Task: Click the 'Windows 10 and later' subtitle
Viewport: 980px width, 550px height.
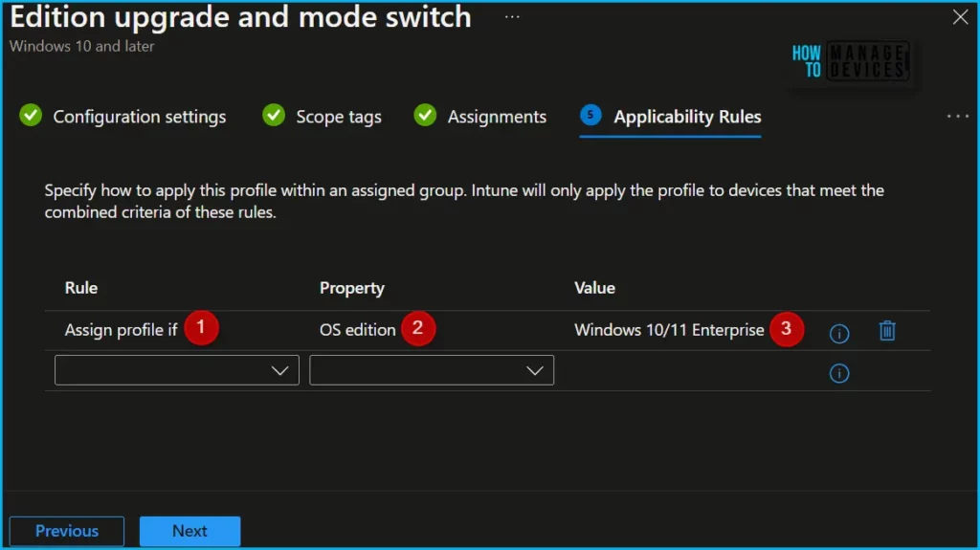Action: pyautogui.click(x=82, y=46)
